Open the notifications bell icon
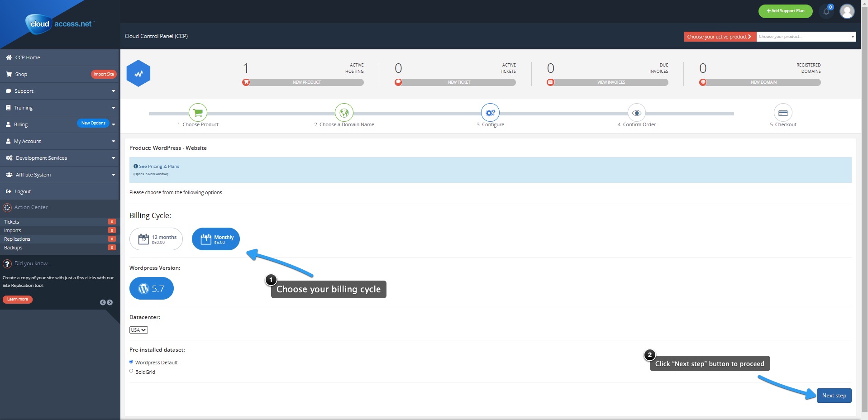The width and height of the screenshot is (868, 420). 826,11
